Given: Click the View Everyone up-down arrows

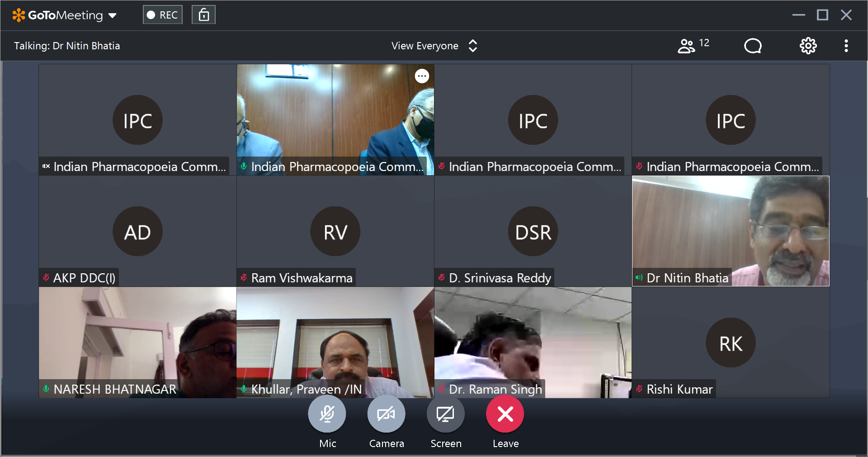Looking at the screenshot, I should 473,46.
